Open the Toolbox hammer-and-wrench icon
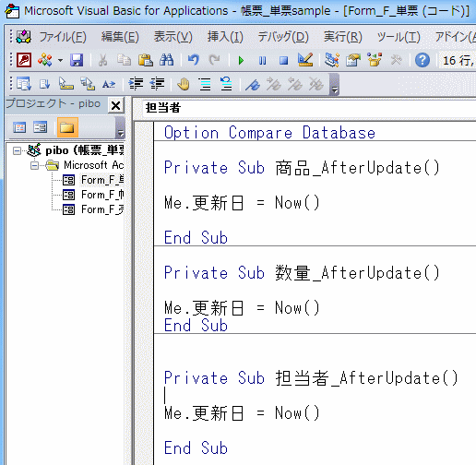The image size is (476, 465). tap(396, 60)
